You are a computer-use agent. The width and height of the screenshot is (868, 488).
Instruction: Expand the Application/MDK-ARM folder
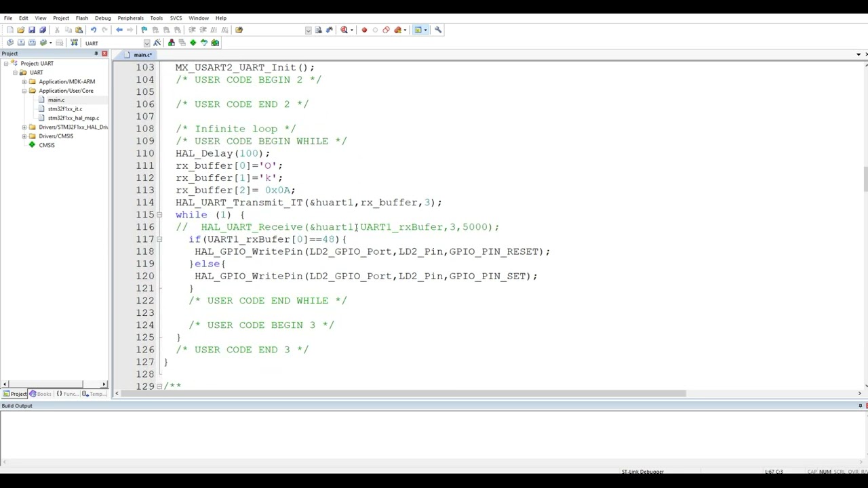click(24, 82)
